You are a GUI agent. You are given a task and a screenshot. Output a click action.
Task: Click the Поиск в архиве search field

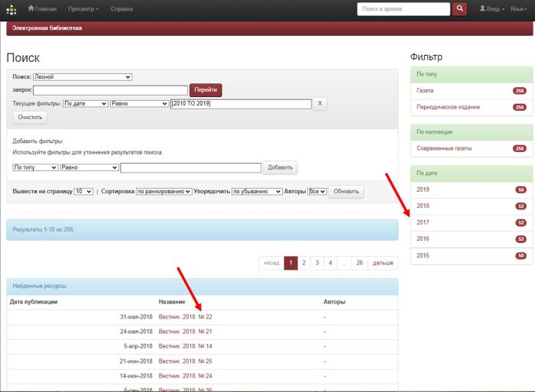point(404,9)
